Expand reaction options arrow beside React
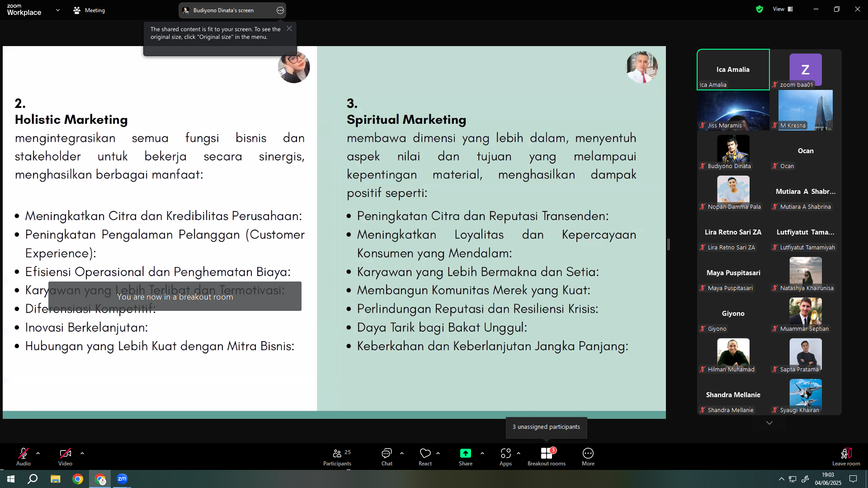 [438, 453]
